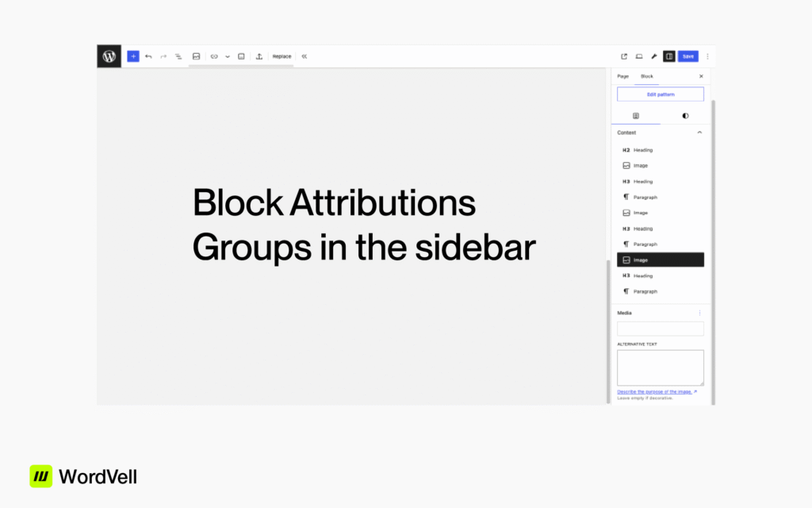Open the block inserter
Screen dimensions: 812x508
coord(133,56)
